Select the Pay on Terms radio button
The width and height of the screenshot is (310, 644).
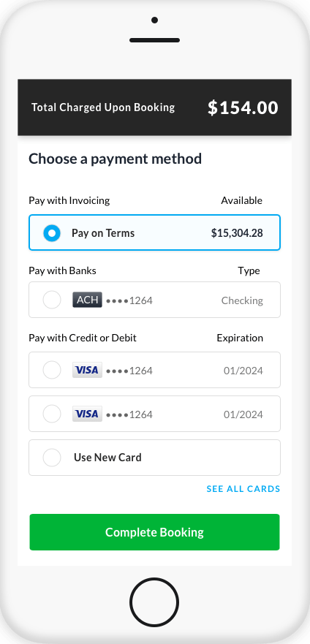pos(52,233)
